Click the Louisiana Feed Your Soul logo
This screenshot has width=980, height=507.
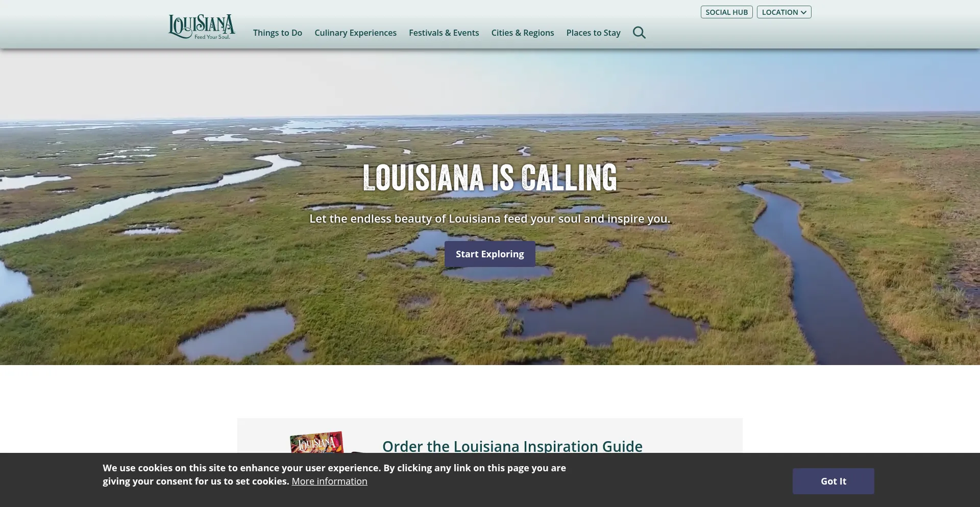(x=201, y=25)
